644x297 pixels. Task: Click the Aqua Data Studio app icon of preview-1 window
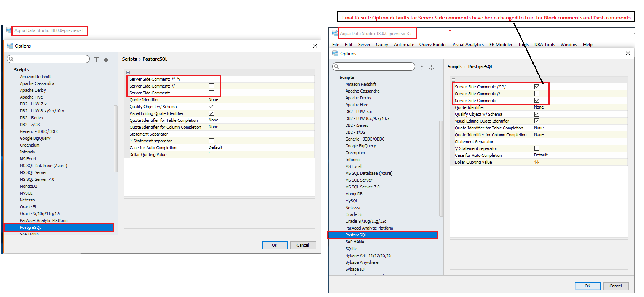point(9,30)
